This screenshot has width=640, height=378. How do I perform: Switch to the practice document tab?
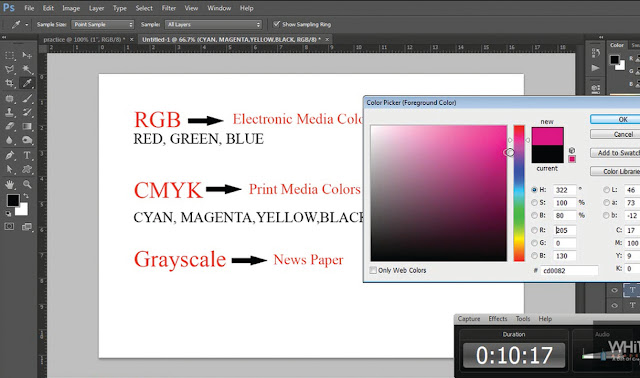[84, 39]
